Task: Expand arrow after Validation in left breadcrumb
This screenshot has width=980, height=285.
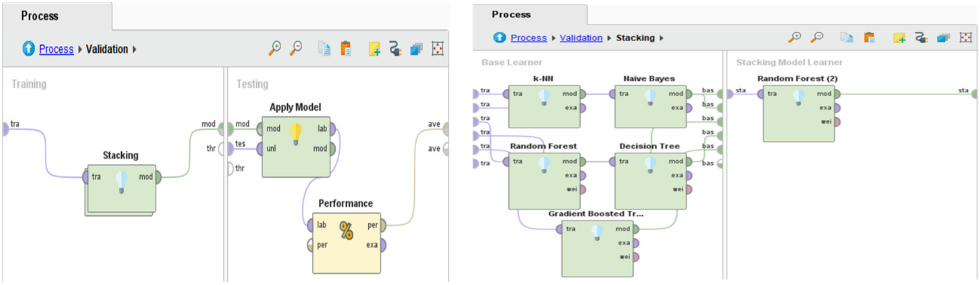Action: coord(135,49)
